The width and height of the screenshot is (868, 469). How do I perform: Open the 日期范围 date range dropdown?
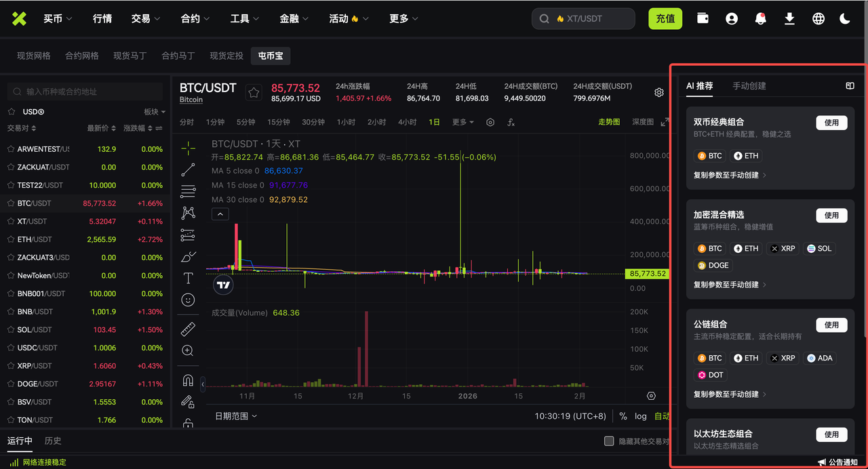[236, 416]
